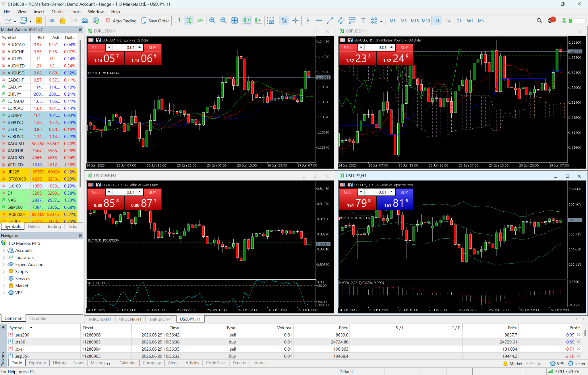This screenshot has width=588, height=375.
Task: Select the crosshair tool
Action: (x=295, y=21)
